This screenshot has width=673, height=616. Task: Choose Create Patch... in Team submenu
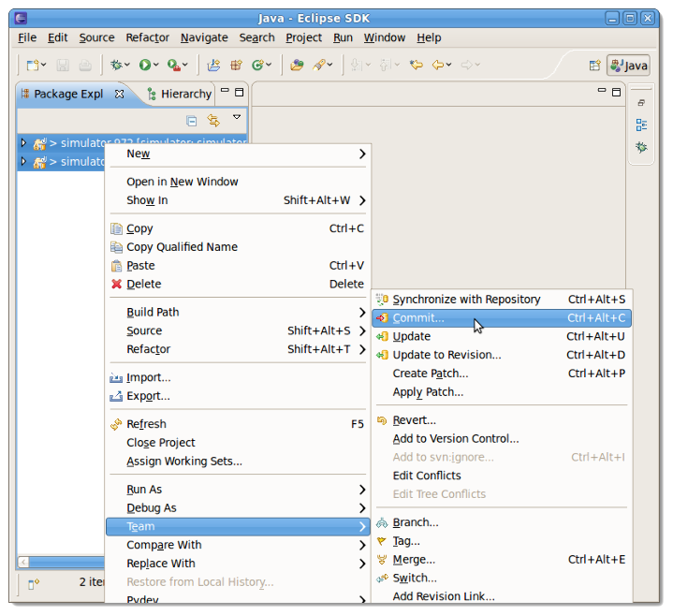click(502, 374)
